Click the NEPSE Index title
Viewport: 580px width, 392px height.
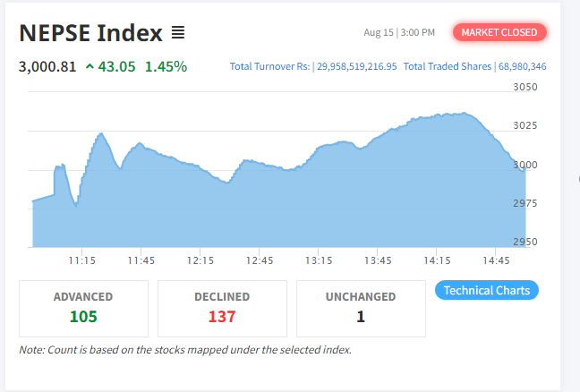pos(90,33)
